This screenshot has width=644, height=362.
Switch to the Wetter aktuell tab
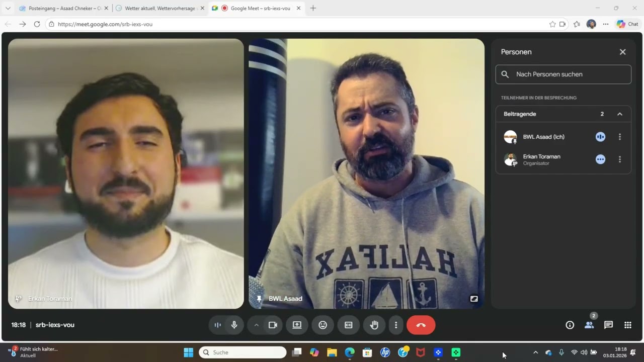point(159,8)
